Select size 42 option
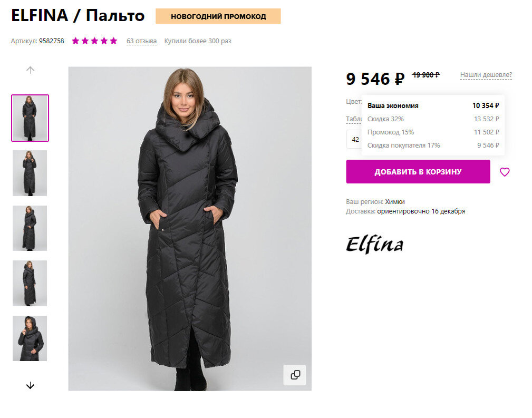532x418 pixels. 354,140
